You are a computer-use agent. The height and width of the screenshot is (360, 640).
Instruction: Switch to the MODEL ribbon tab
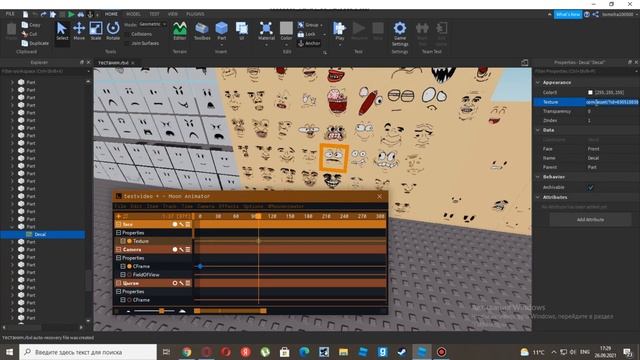click(133, 14)
